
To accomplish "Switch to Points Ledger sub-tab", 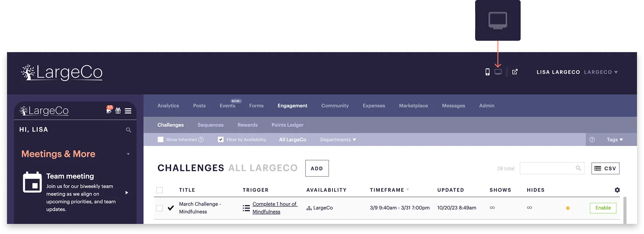I will click(x=287, y=125).
